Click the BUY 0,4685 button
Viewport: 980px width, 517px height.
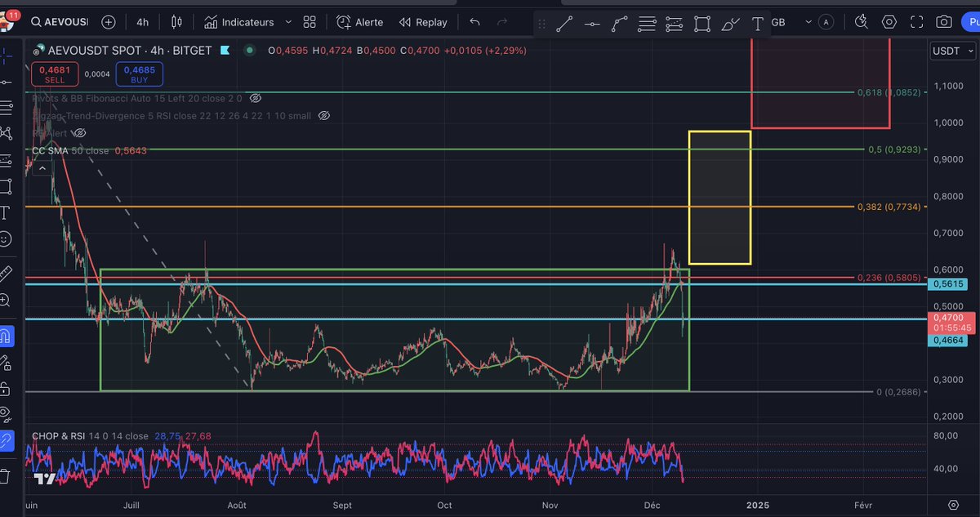140,74
